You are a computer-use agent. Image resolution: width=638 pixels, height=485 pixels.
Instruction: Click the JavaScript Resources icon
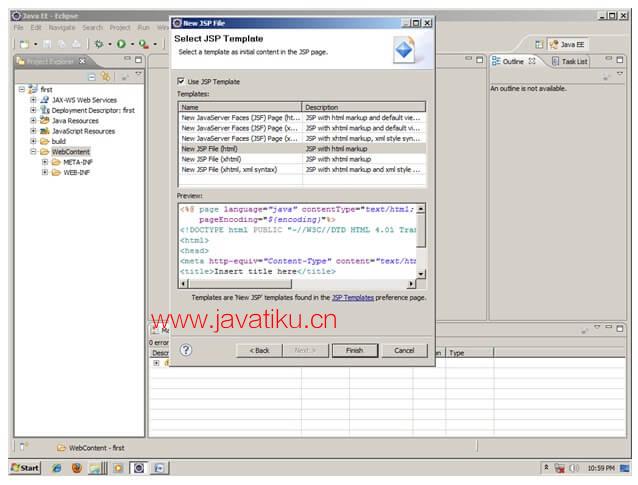coord(45,131)
